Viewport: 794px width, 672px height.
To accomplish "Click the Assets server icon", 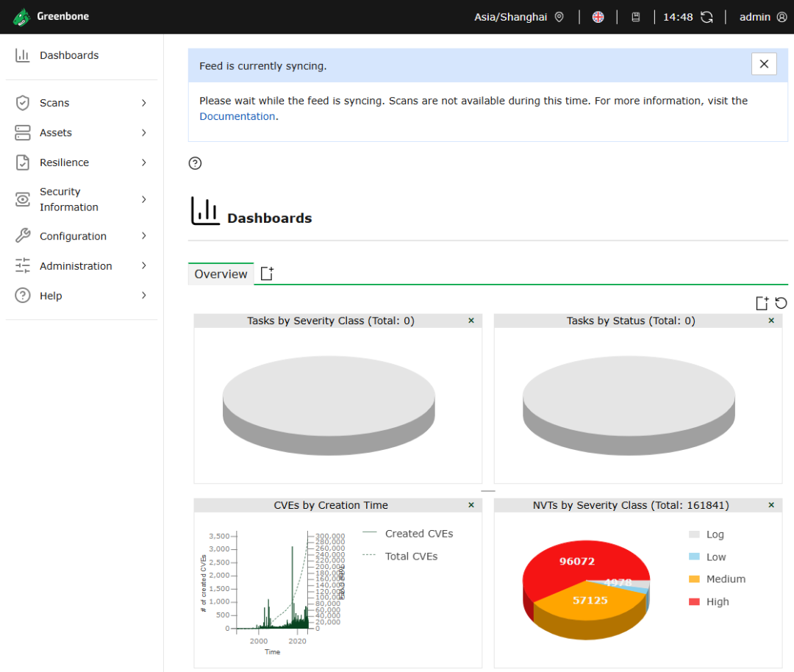I will 22,132.
